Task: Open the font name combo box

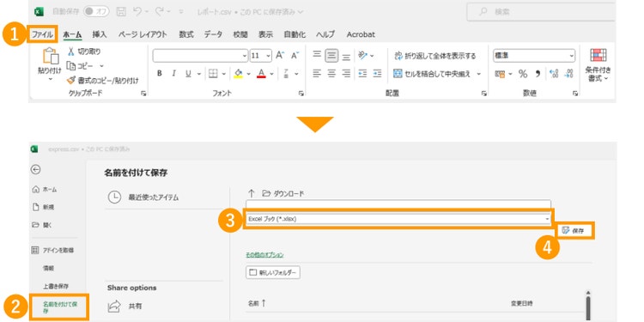Action: [x=200, y=56]
